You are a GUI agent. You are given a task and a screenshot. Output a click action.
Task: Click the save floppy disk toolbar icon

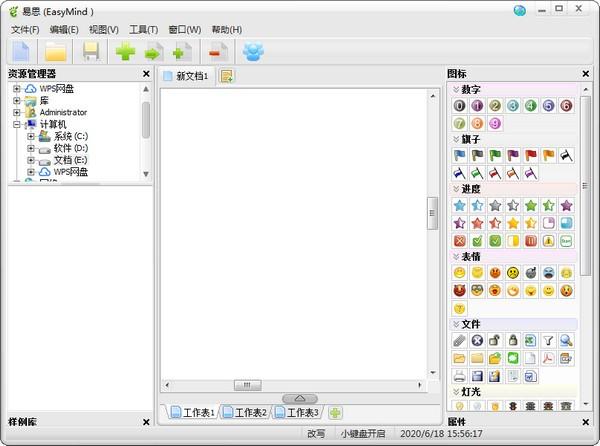[91, 51]
